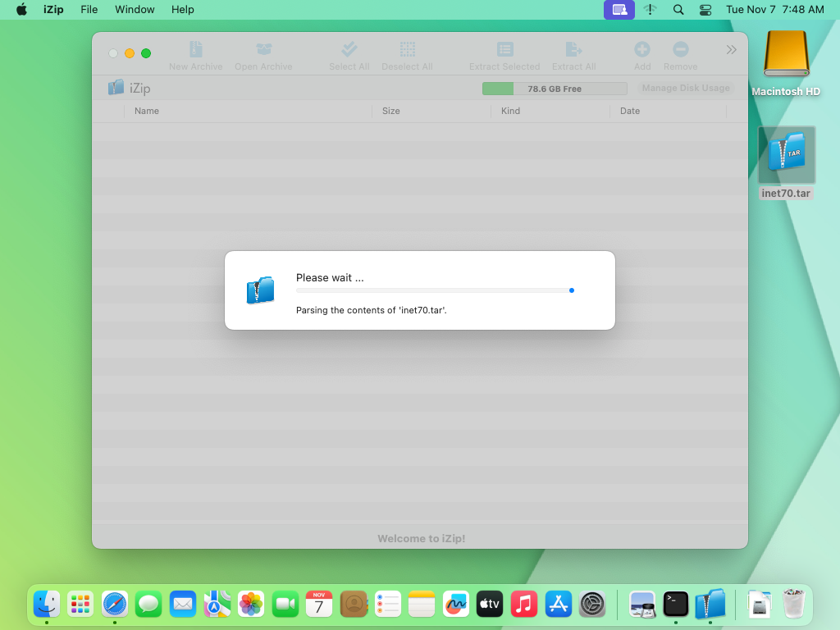Image resolution: width=840 pixels, height=630 pixels.
Task: Click the New Archive toolbar icon
Action: [x=196, y=49]
